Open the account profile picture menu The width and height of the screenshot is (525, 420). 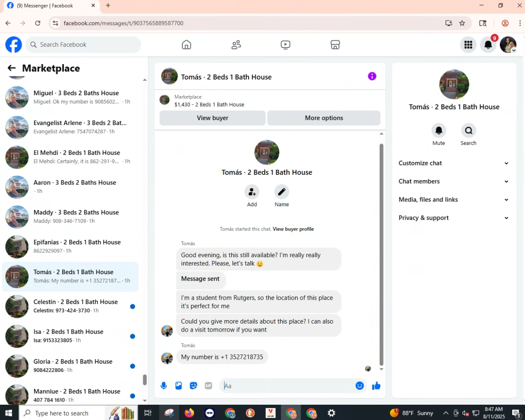(x=508, y=45)
